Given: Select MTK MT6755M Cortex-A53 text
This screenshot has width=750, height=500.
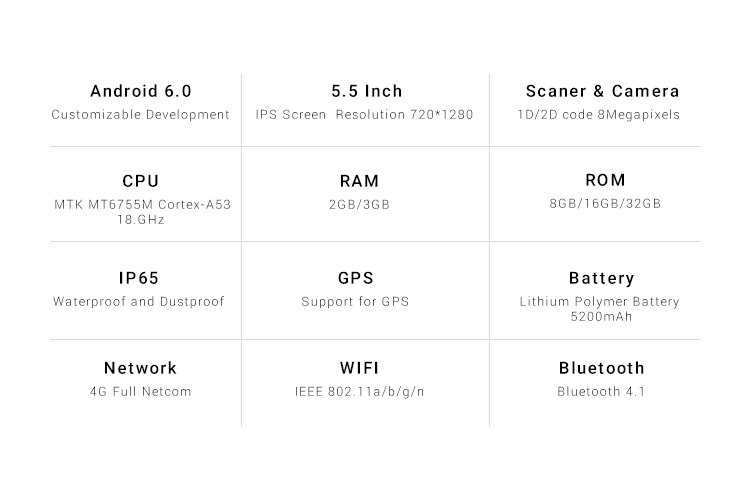Looking at the screenshot, I should pyautogui.click(x=143, y=205).
